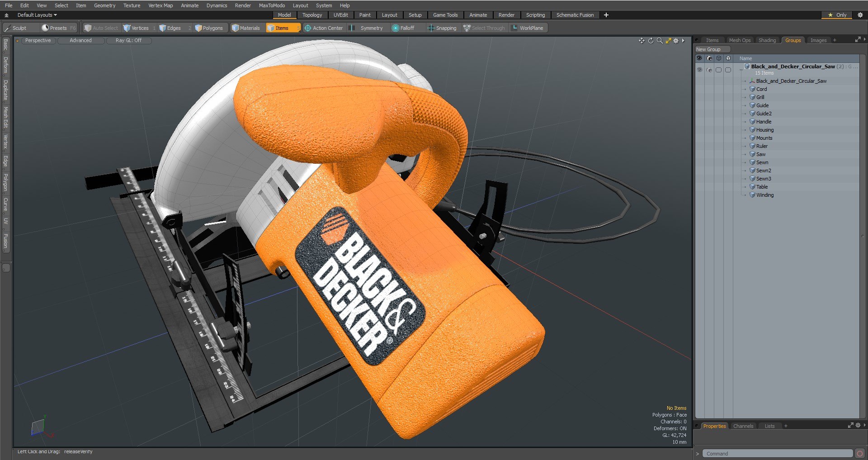Add a new layout tab with plus

606,15
